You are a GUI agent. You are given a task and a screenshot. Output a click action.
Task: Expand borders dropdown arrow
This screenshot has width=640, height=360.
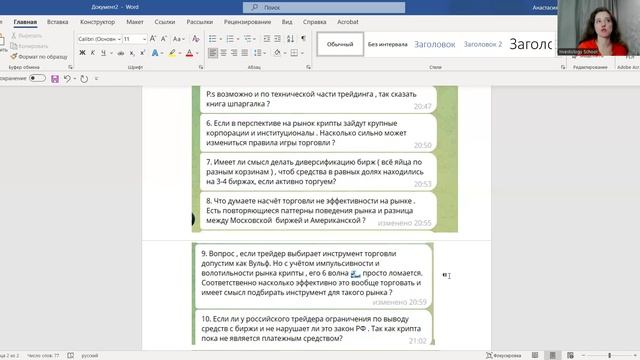click(302, 53)
